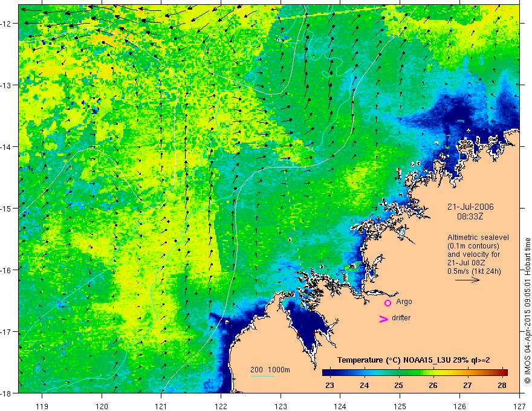Click the magenta drifter arrowhead marker
The width and height of the screenshot is (532, 411).
(x=383, y=319)
